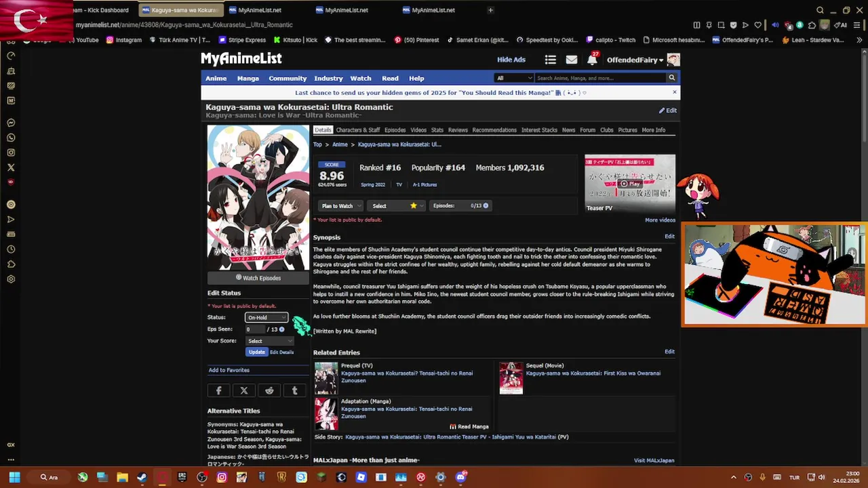Switch to Recommendations tab
This screenshot has width=868, height=488.
pyautogui.click(x=494, y=130)
